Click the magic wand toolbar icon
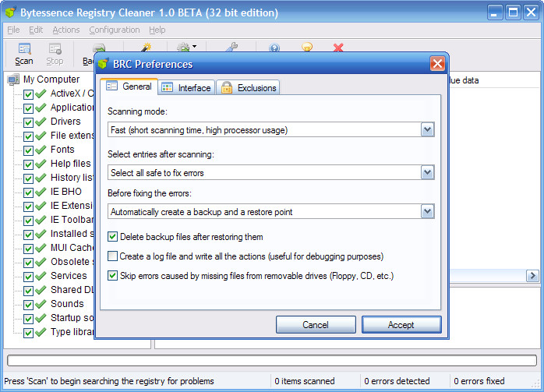 [x=147, y=48]
